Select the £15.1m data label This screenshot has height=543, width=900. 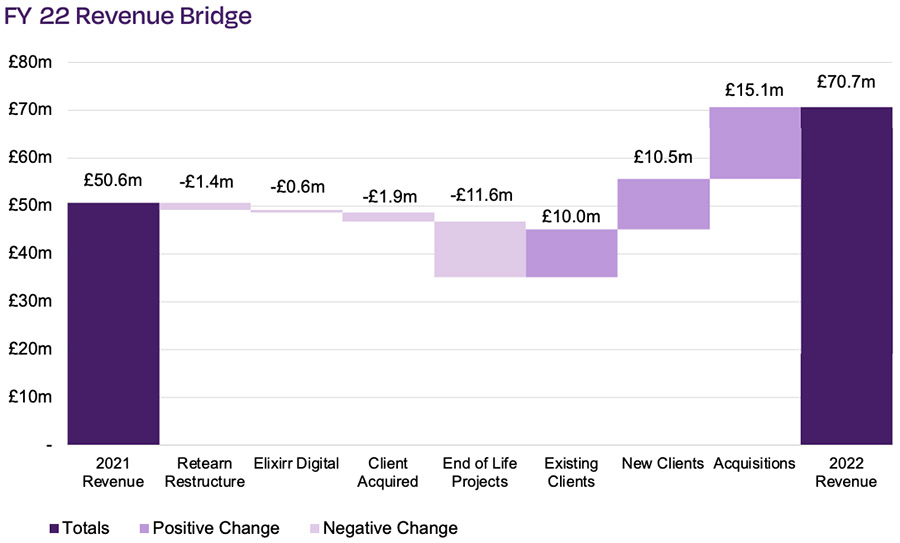(x=754, y=89)
